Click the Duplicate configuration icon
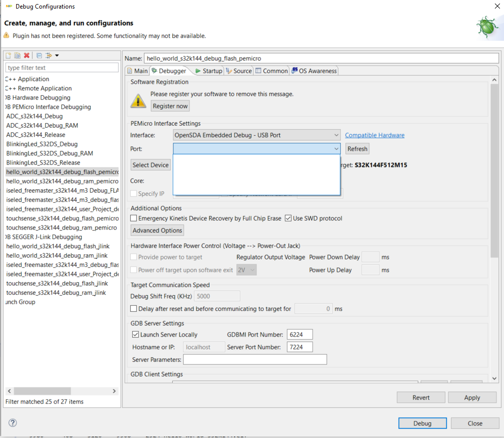Image resolution: width=504 pixels, height=438 pixels. click(x=17, y=56)
